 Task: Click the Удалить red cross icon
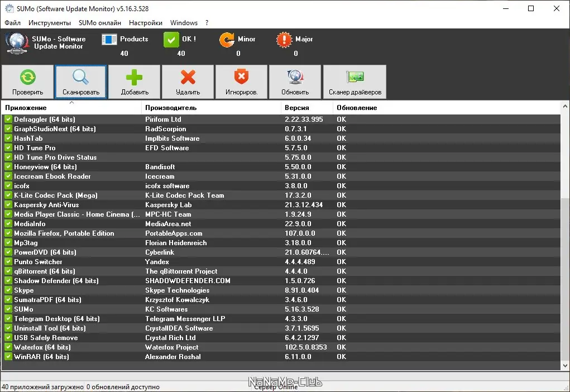pos(187,77)
